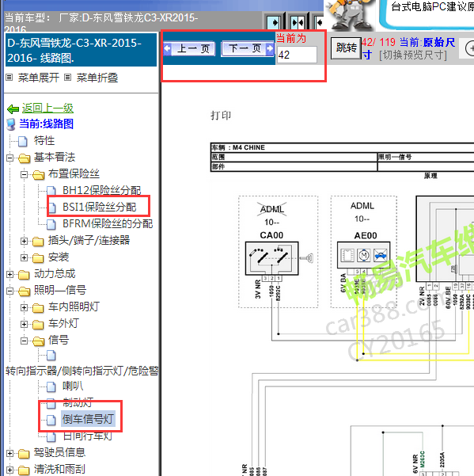The height and width of the screenshot is (476, 474).
Task: Select 倒车信号灯 in the tree
Action: [x=88, y=419]
